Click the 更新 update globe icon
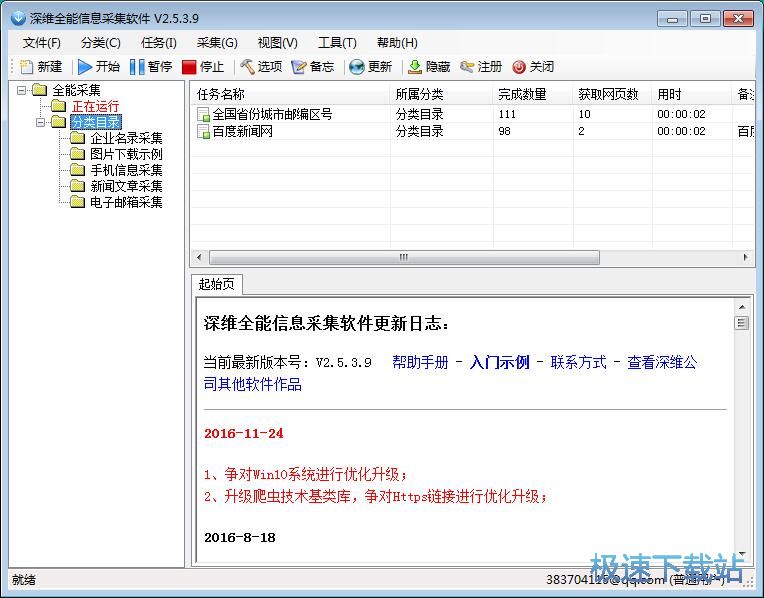764x598 pixels. click(x=357, y=67)
